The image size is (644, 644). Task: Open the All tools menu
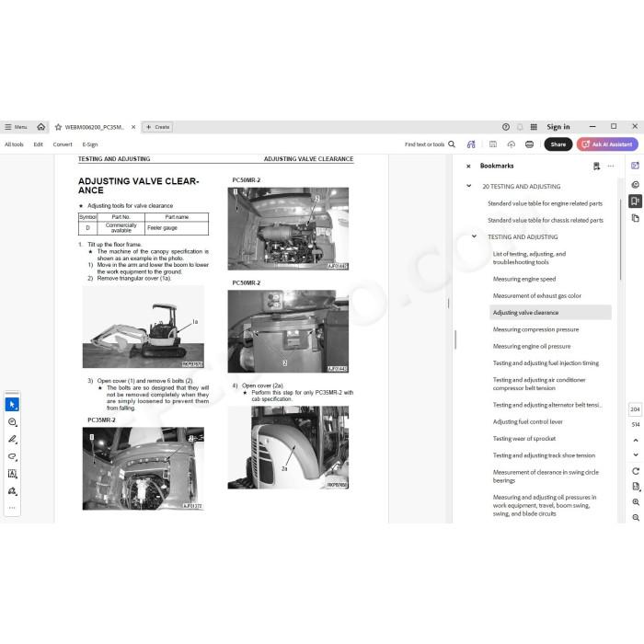(14, 144)
